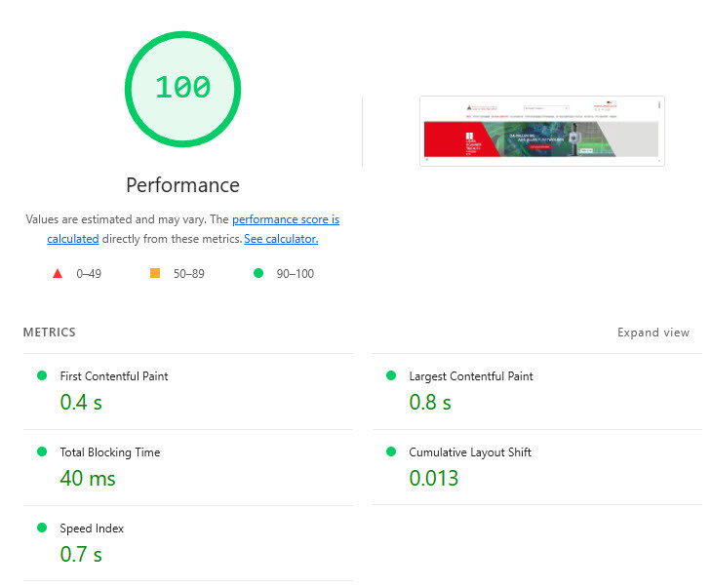Click the green circle 90–100 legend icon

(258, 273)
